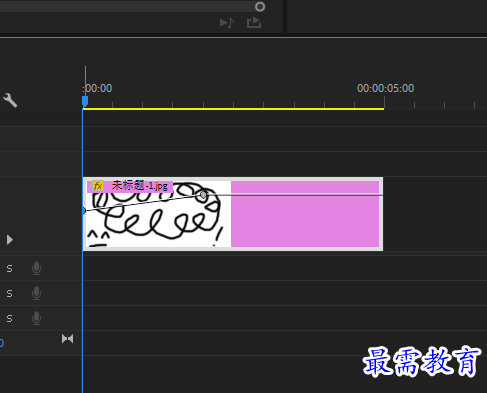Click the play audio-only icon
Screen dimensions: 487x393
[227, 23]
